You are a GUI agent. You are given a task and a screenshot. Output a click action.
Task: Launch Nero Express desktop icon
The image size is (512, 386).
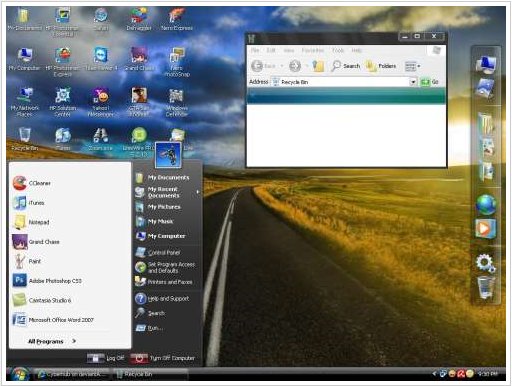tap(177, 19)
